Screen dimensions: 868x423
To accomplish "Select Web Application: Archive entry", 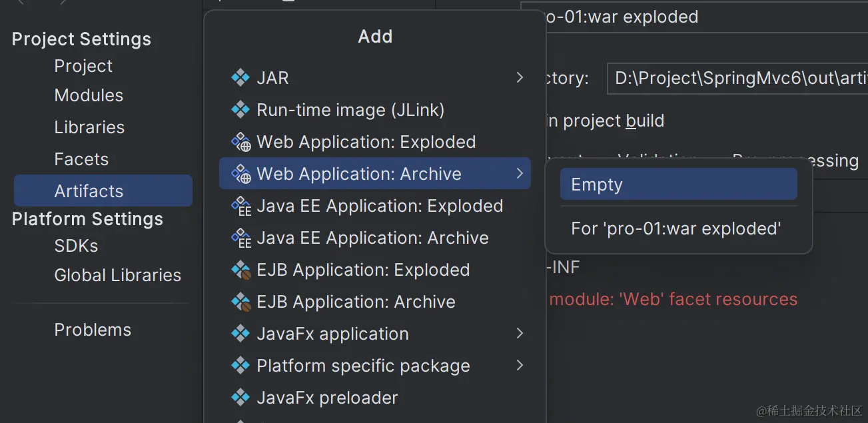I will [x=375, y=174].
